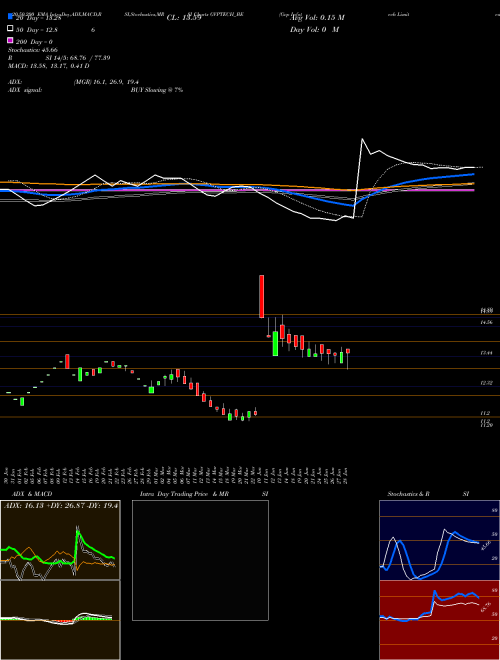Click the 'ADX & MACD' panel title

32,494
